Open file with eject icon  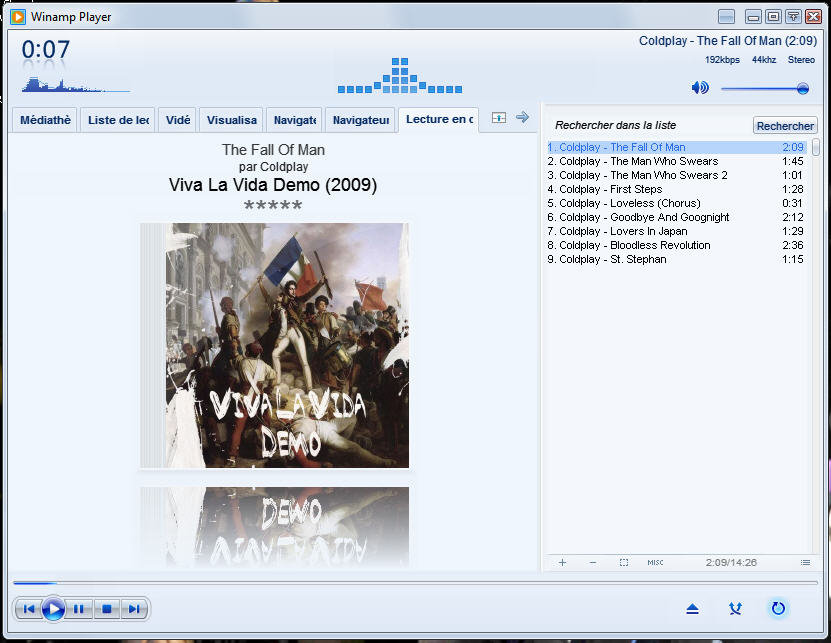pyautogui.click(x=692, y=609)
